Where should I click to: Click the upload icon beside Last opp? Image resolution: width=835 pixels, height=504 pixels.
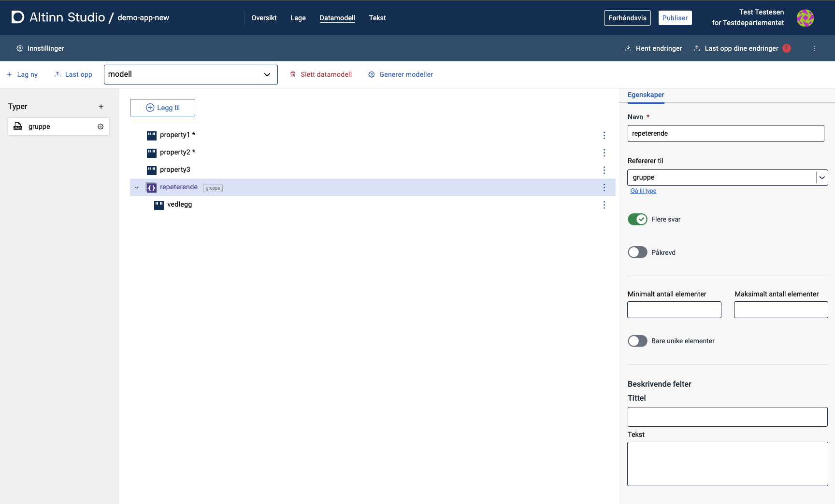(x=58, y=74)
